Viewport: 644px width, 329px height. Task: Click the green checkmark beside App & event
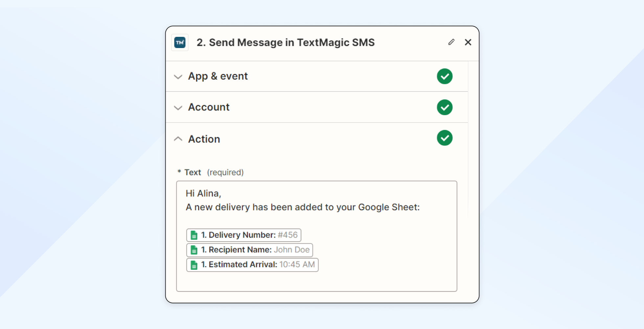pos(445,76)
